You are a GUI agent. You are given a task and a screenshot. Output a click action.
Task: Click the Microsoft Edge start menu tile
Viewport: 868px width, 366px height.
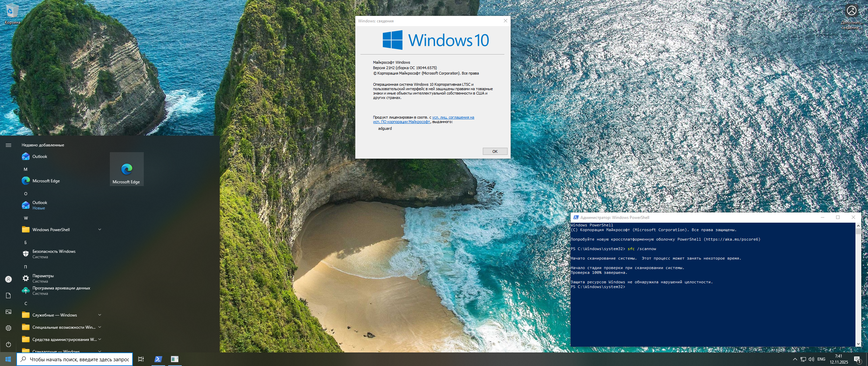click(126, 169)
